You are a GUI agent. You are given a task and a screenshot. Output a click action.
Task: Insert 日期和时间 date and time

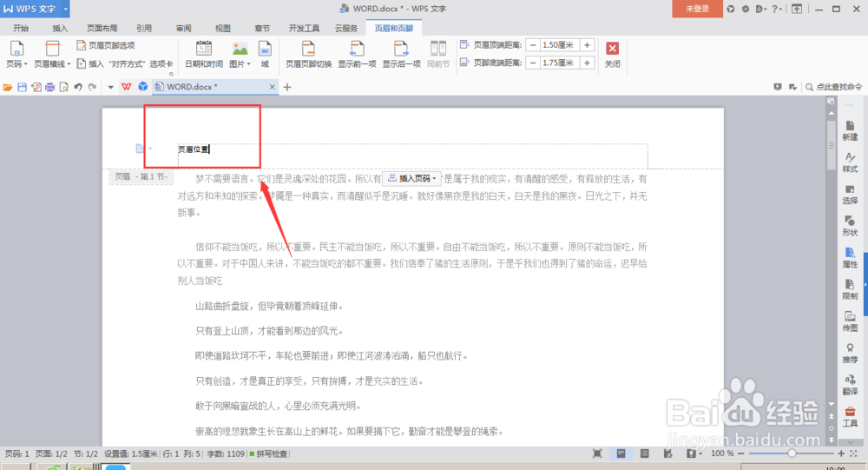[x=204, y=55]
